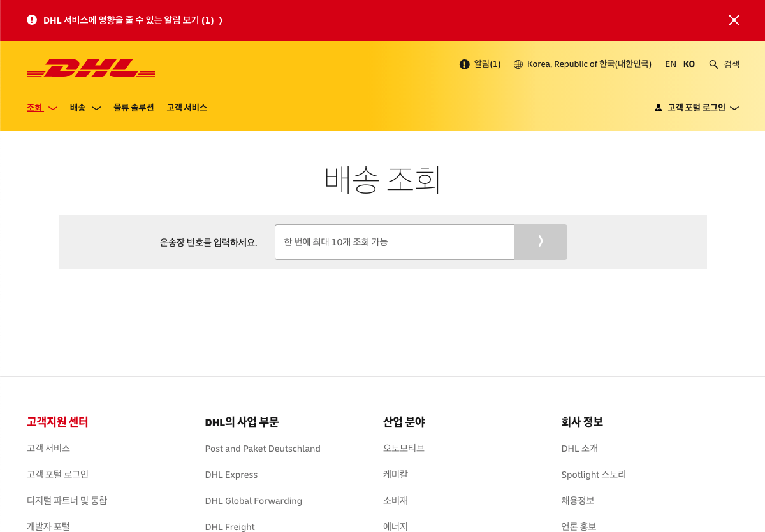Expand the 조회 menu chevron
Viewport: 765px width, 532px height.
53,108
